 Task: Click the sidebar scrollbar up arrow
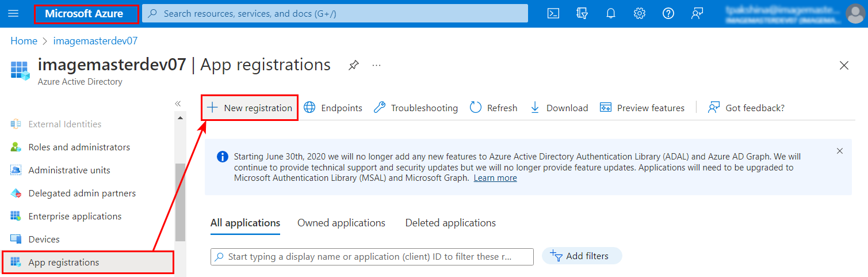[x=180, y=118]
